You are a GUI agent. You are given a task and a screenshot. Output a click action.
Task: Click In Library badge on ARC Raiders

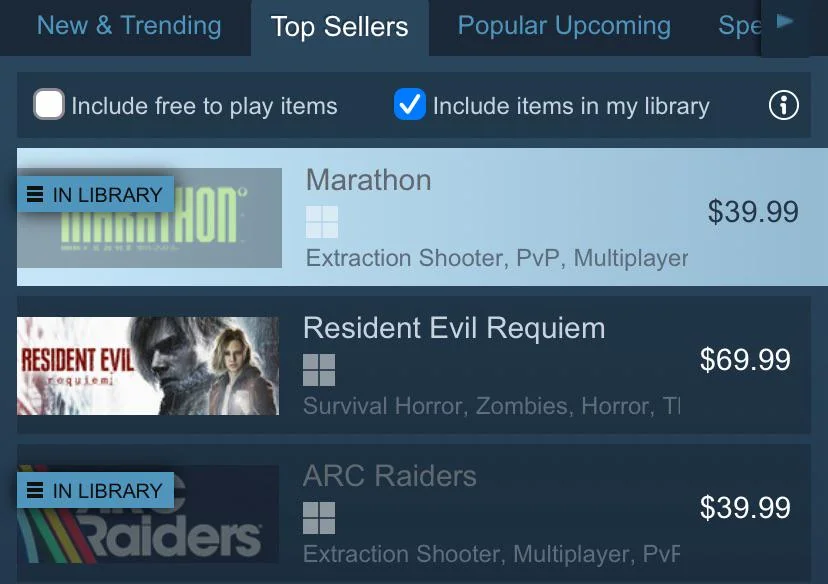coord(96,490)
